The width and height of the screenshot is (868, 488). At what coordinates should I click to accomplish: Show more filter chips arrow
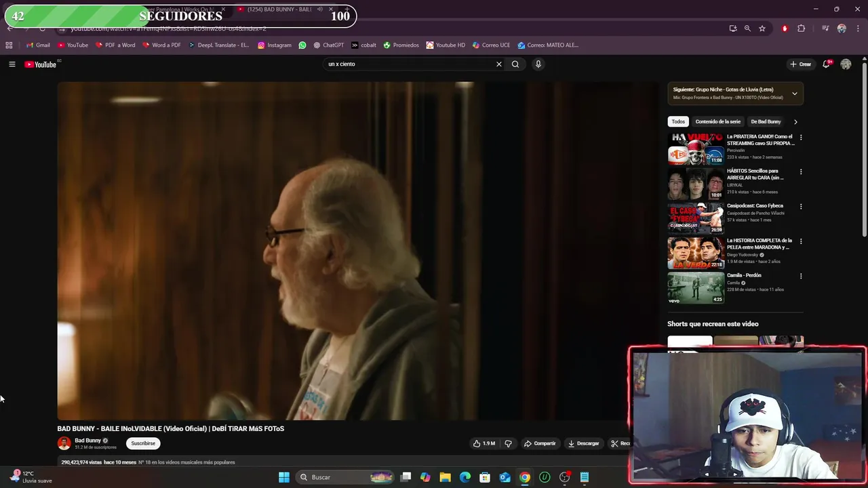click(x=795, y=121)
